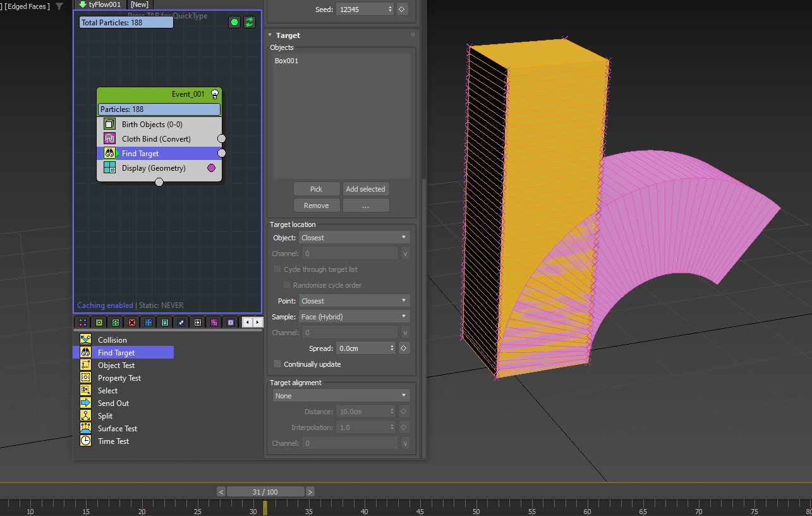Toggle the Event_001 lightbulb icon
This screenshot has height=516, width=812.
[x=215, y=94]
